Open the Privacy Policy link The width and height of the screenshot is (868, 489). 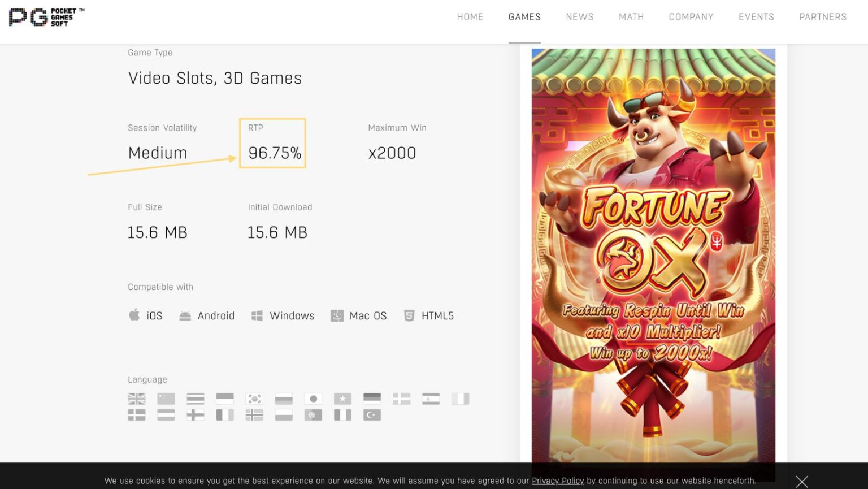558,481
